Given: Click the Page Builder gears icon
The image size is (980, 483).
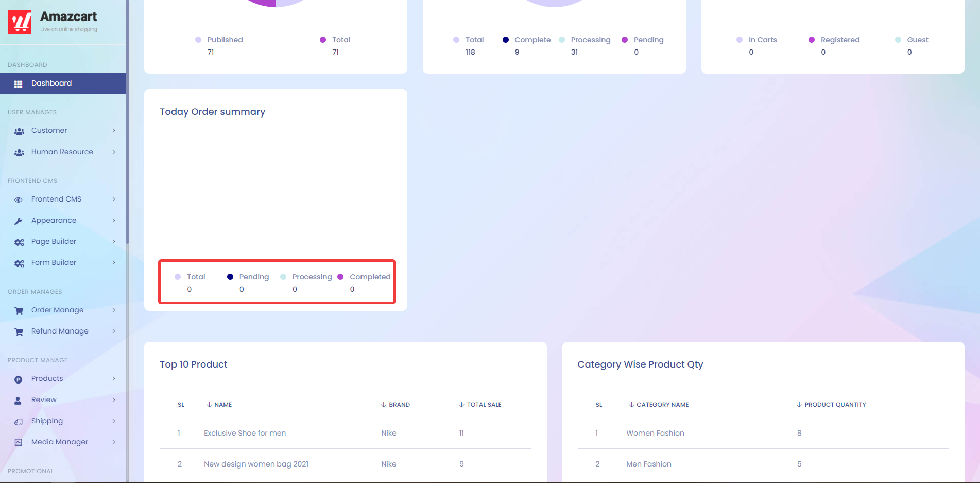Looking at the screenshot, I should click(19, 242).
